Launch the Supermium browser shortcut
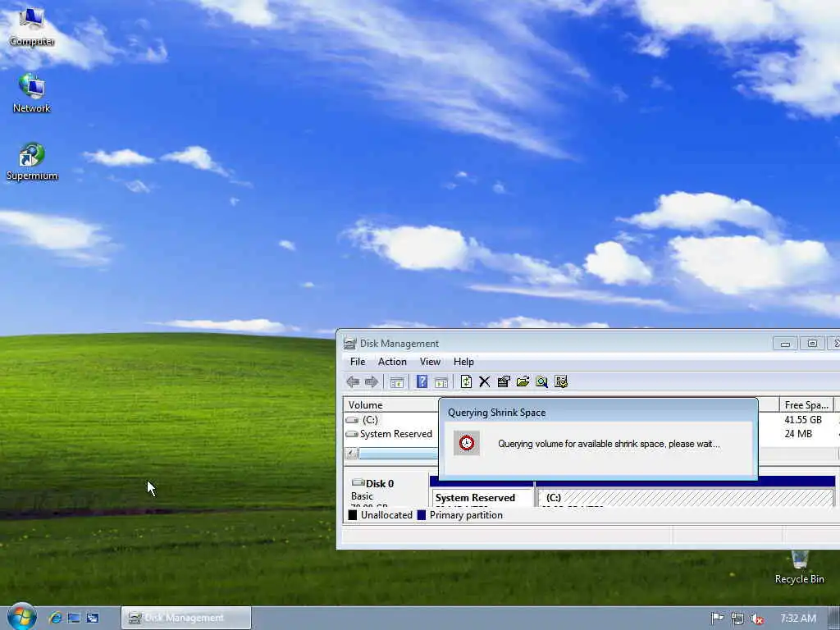 pos(32,162)
